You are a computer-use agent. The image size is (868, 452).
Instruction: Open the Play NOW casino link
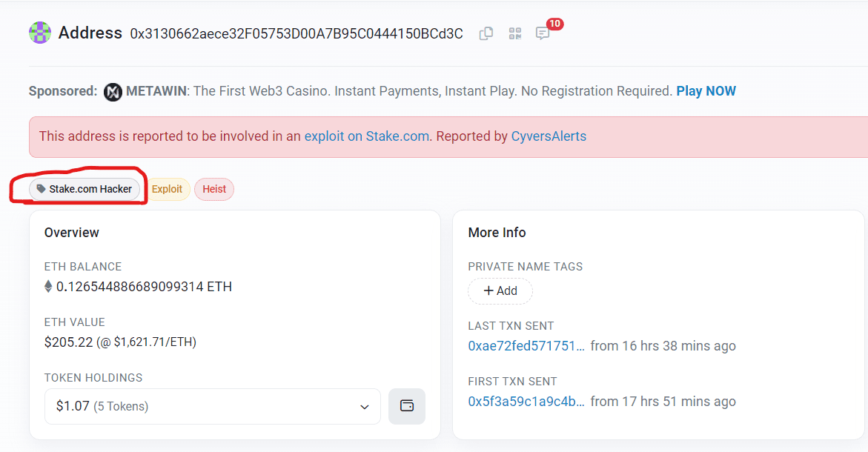[706, 90]
